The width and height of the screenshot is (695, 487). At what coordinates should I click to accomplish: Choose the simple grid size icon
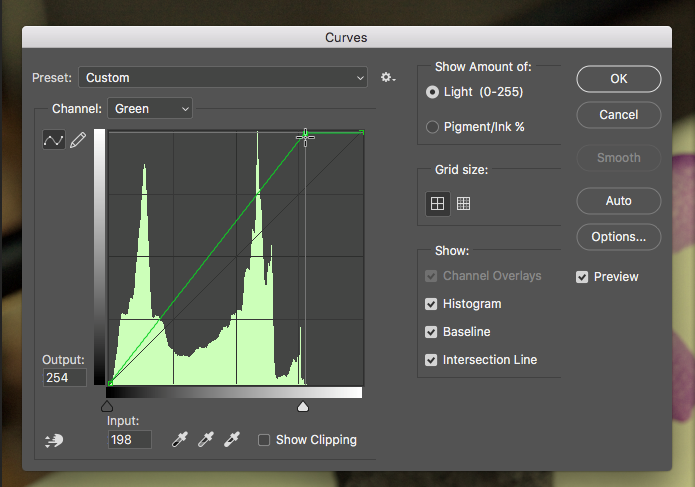[437, 203]
